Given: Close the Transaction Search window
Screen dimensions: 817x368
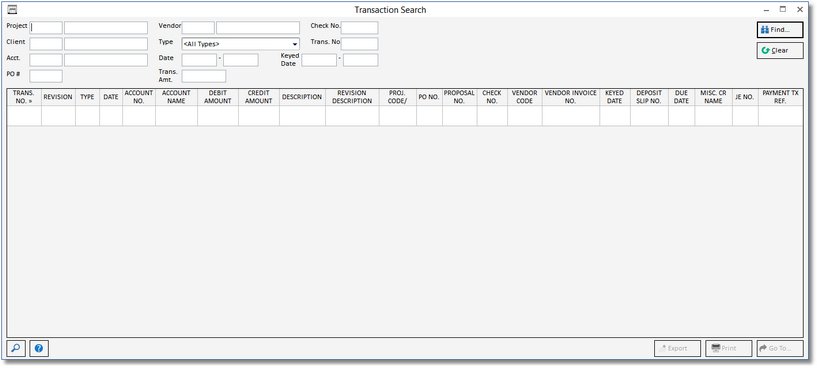Looking at the screenshot, I should click(x=800, y=9).
